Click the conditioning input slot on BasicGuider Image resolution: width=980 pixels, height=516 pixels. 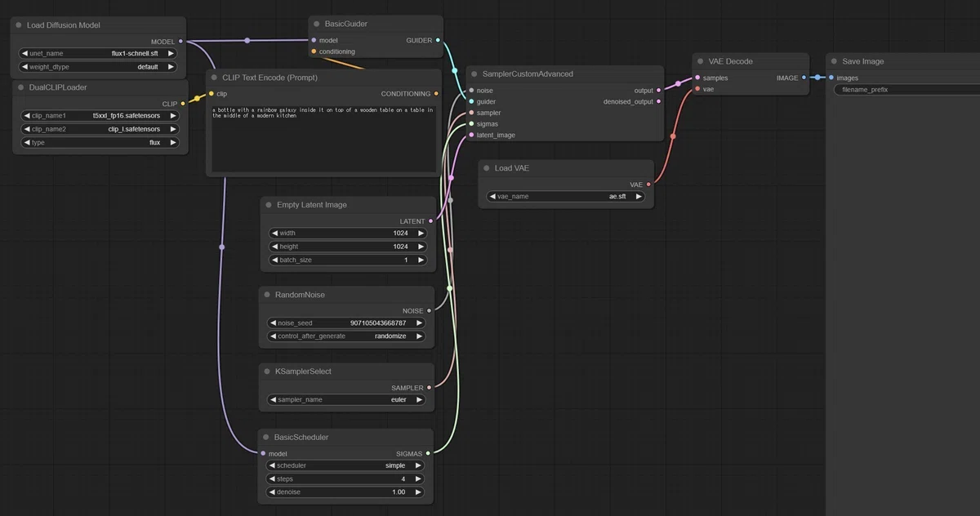pyautogui.click(x=314, y=51)
